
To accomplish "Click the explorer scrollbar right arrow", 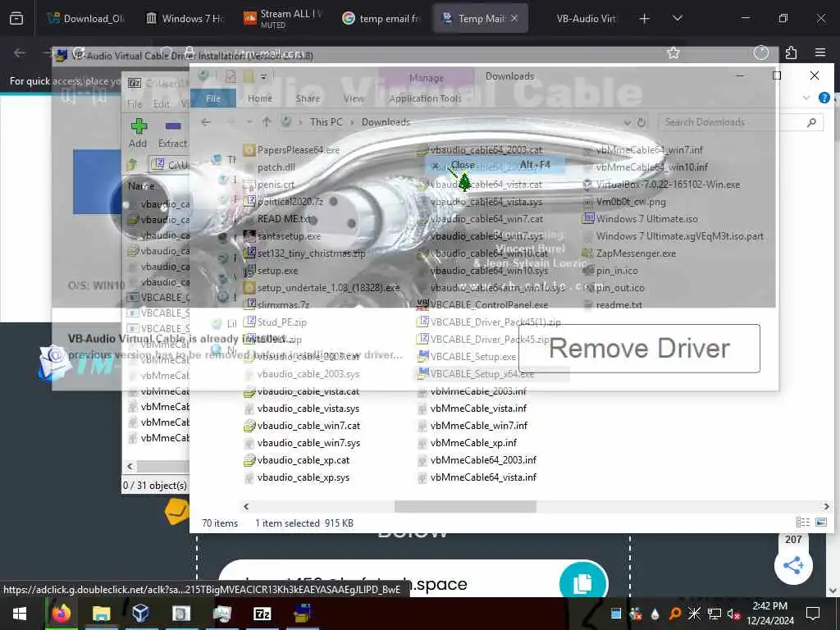I will tap(826, 506).
